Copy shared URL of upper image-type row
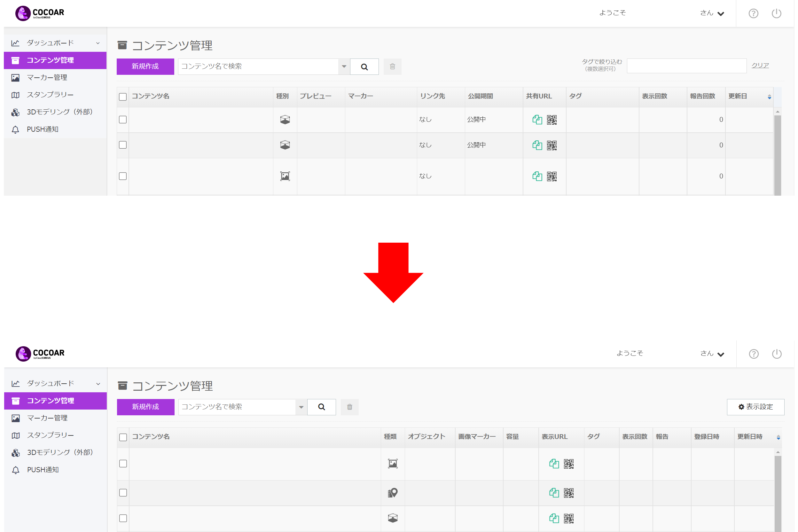Viewport: 798px width, 532px height. click(x=537, y=176)
